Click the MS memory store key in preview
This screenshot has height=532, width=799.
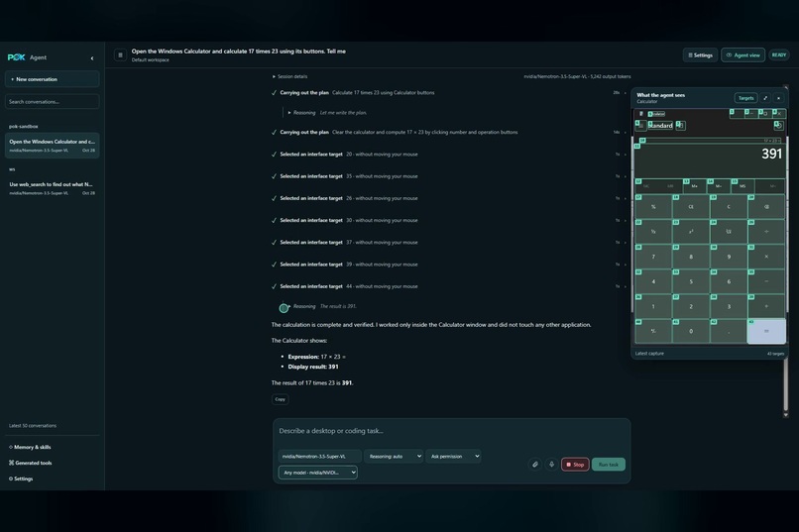tap(742, 186)
